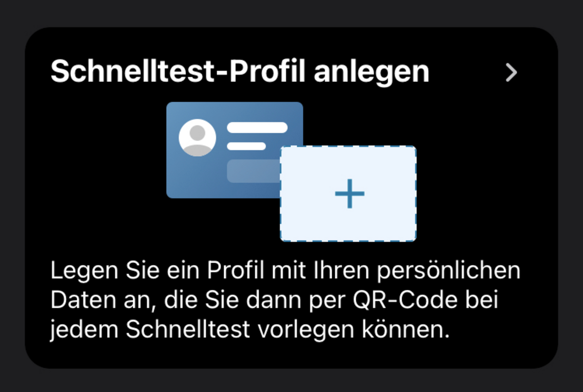Select the avatar person icon on the blue card
583x392 pixels.
(197, 137)
